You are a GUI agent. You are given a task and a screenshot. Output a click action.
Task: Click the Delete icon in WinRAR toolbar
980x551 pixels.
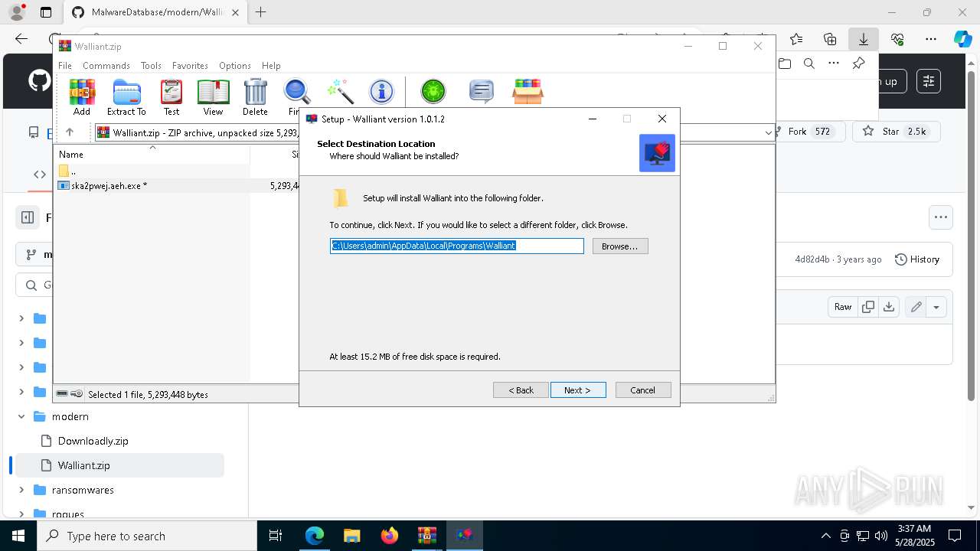pyautogui.click(x=255, y=97)
